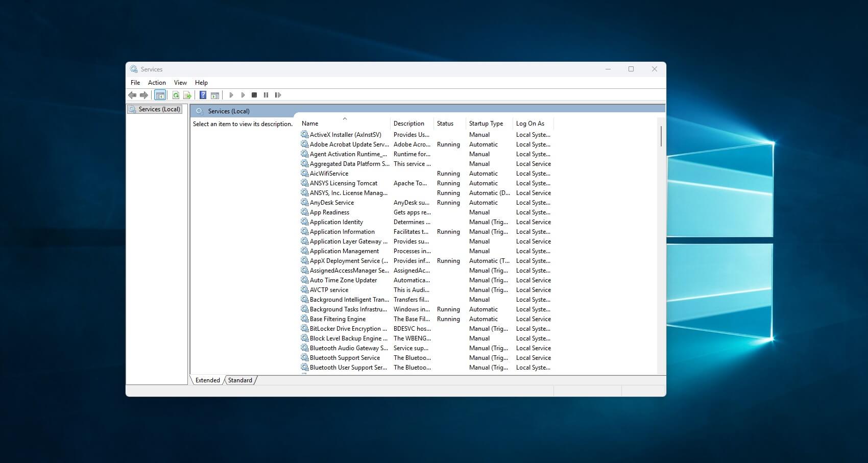Select ANSYS, Inc. License Manag... service

[426, 193]
